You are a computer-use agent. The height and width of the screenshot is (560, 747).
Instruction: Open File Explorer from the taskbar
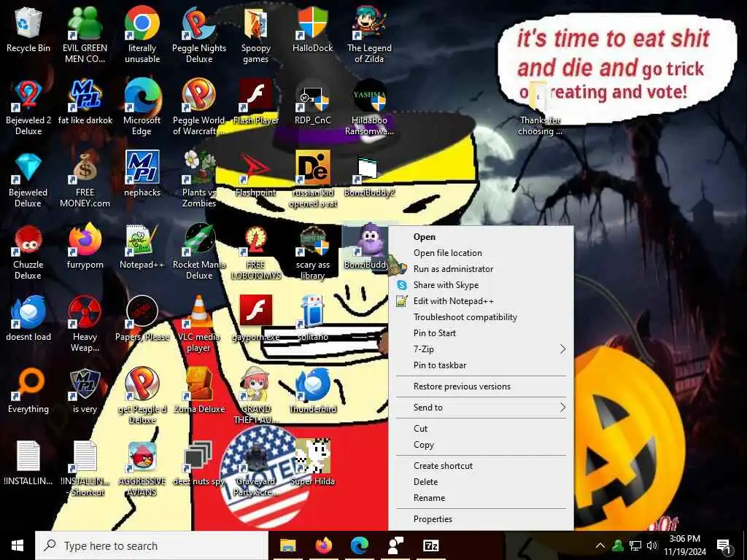pyautogui.click(x=287, y=545)
